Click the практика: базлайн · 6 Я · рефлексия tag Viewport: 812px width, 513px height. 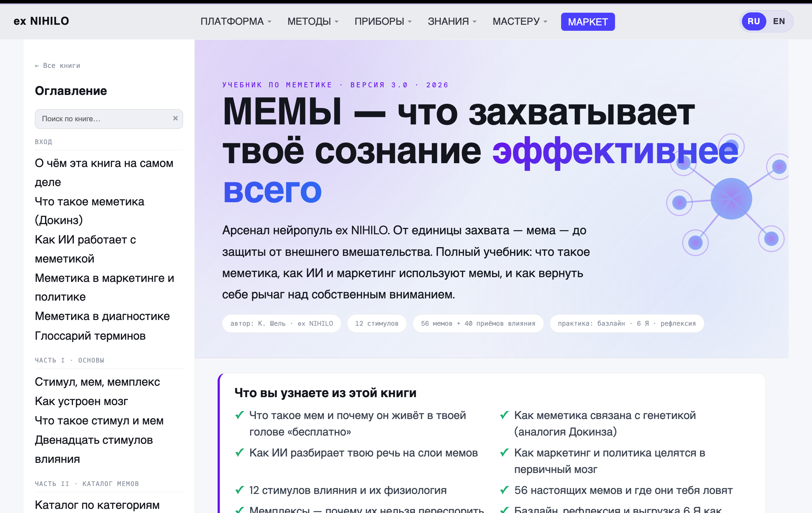pyautogui.click(x=627, y=323)
